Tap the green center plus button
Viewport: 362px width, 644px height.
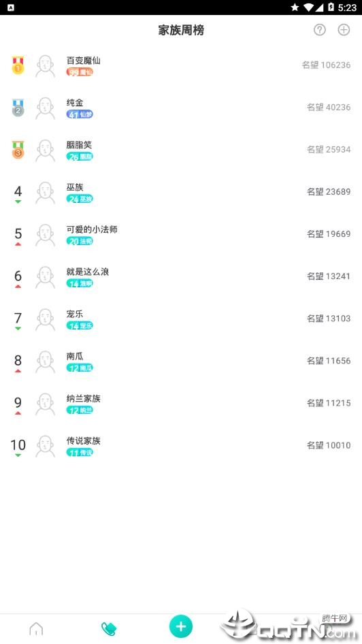(181, 626)
